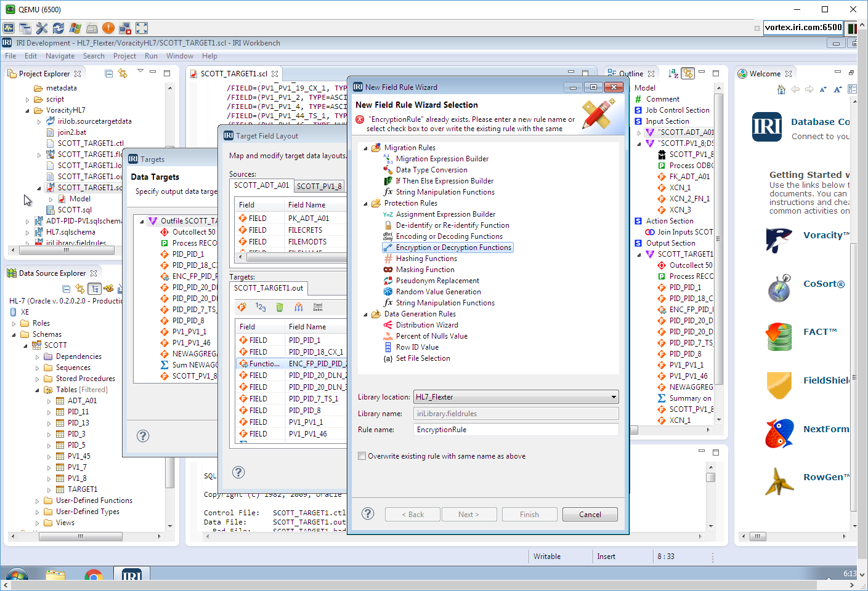Click the fullscreen icon in QEMU toolbar
Viewport: 868px width, 591px height.
click(x=142, y=28)
